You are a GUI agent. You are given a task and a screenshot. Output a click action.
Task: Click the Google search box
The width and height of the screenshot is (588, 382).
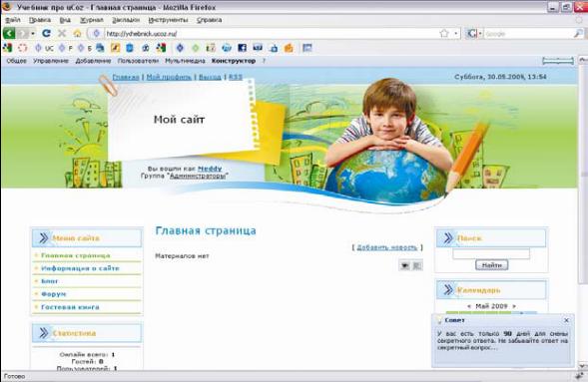528,34
